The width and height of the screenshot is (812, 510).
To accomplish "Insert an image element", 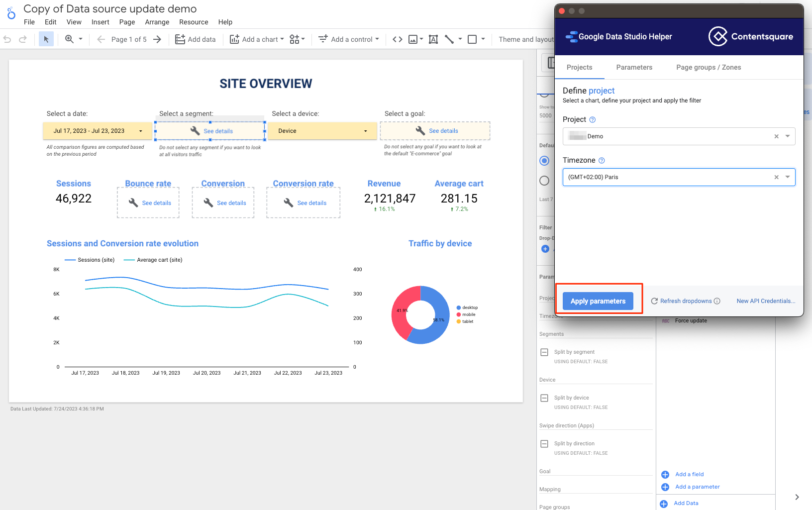I will click(413, 39).
